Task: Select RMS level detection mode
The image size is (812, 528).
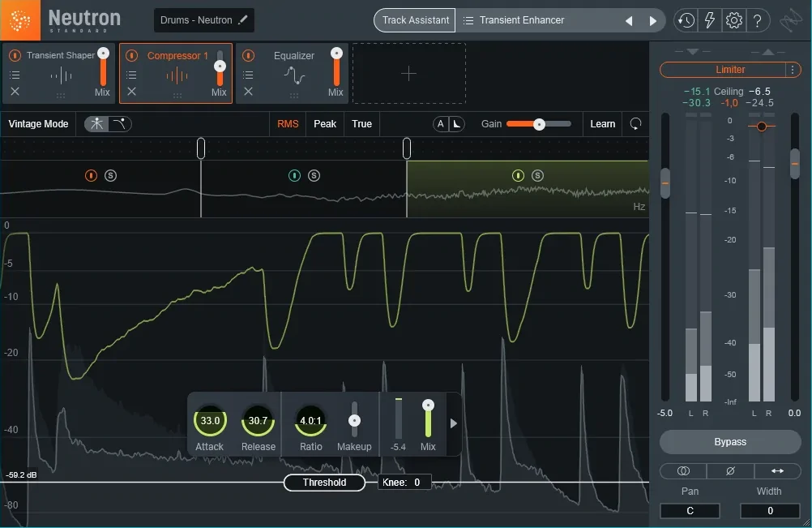Action: [288, 124]
